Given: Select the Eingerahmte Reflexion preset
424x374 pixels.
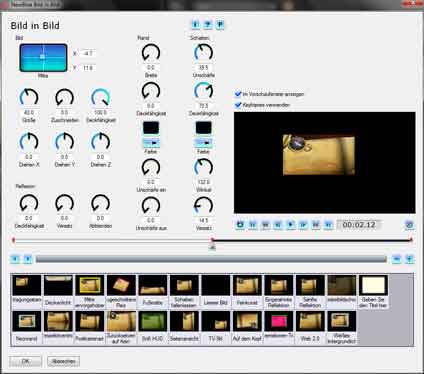Looking at the screenshot, I should pos(279,285).
